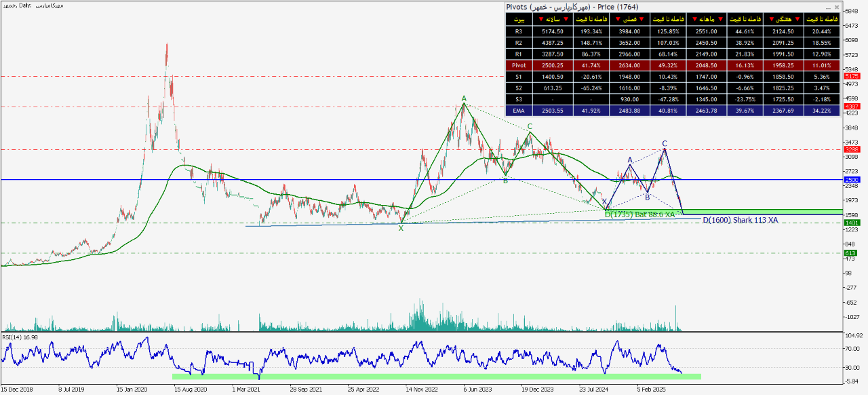This screenshot has width=868, height=395.
Task: Select the red 5175 price axis label
Action: (x=851, y=76)
